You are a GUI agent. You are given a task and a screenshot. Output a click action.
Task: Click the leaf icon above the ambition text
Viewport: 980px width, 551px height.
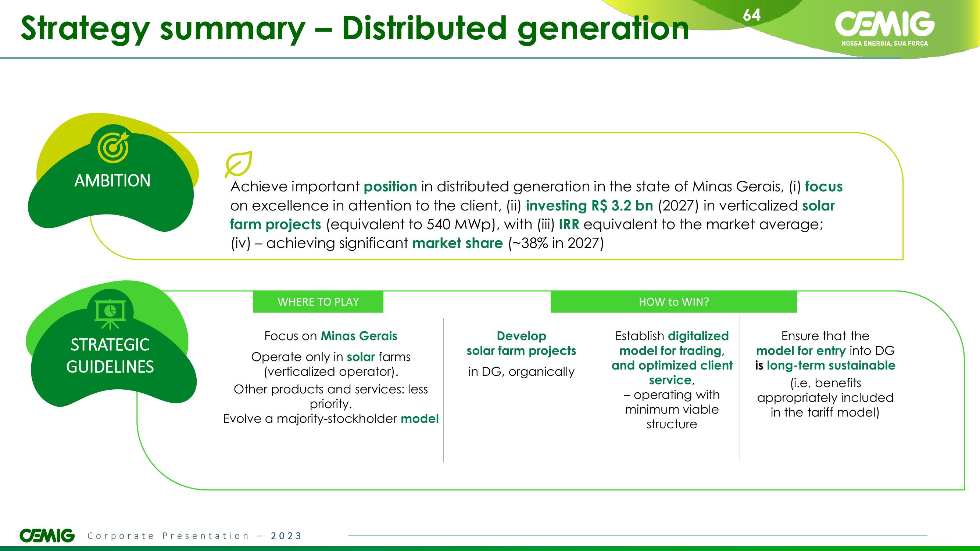click(x=238, y=164)
